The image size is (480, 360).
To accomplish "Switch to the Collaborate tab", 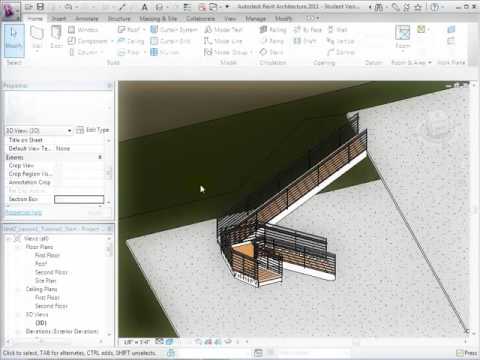I will coord(200,18).
